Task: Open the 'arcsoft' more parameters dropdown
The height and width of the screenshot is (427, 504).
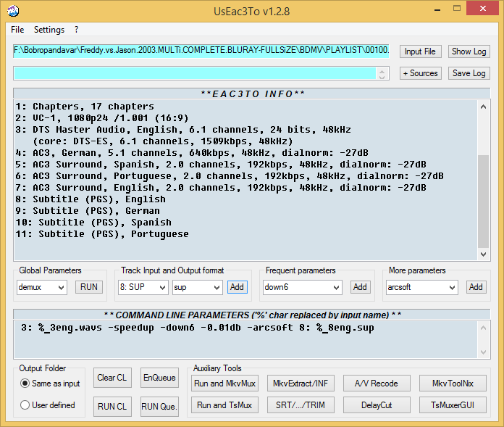Action: (x=422, y=287)
